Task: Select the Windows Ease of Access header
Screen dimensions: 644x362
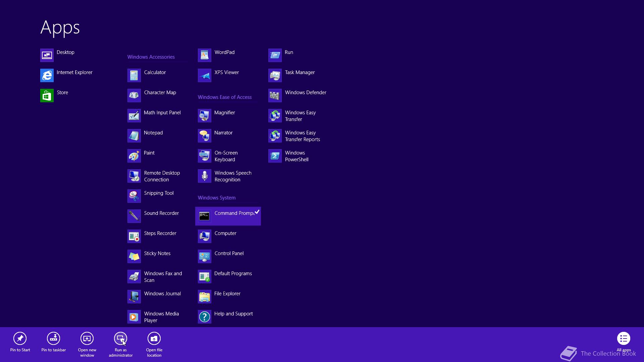Action: [225, 97]
